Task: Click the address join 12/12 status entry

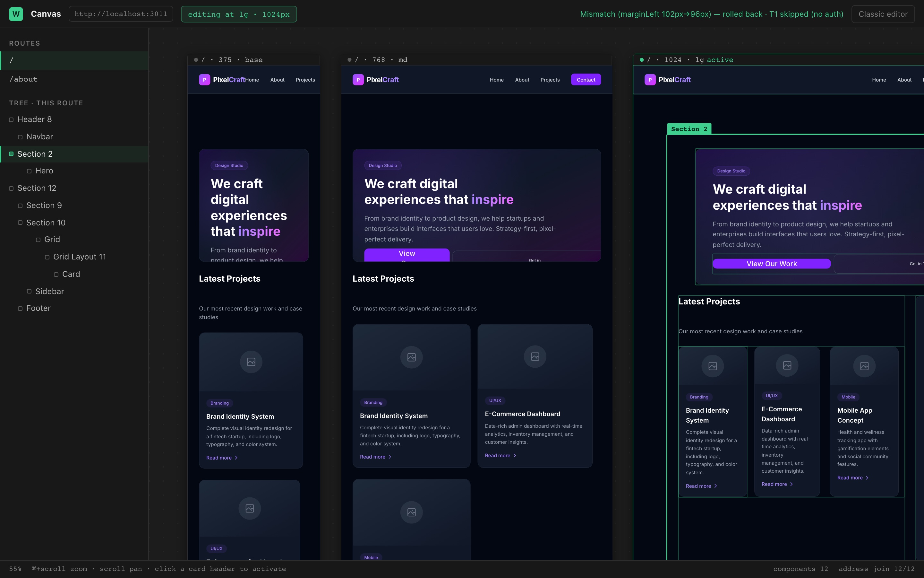Action: (x=877, y=569)
